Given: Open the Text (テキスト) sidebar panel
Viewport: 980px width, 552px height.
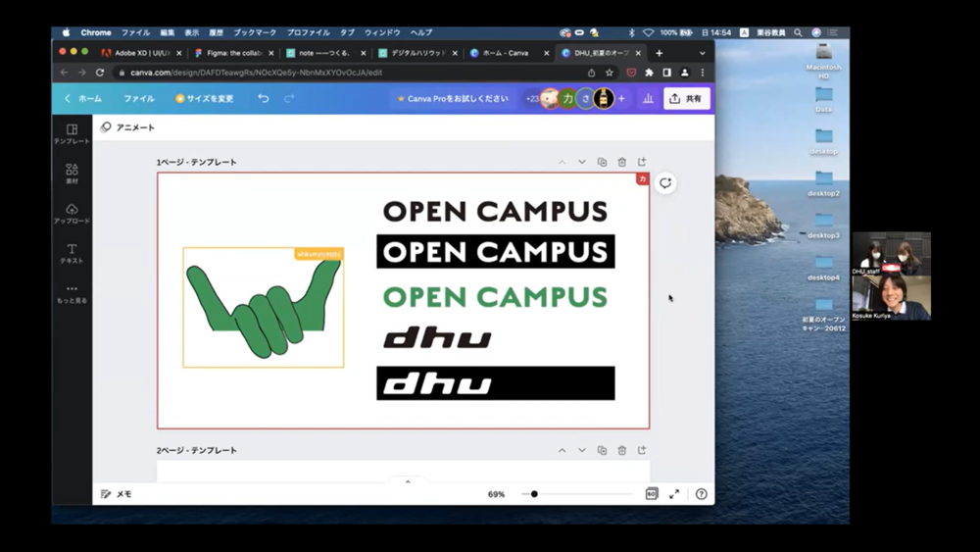Looking at the screenshot, I should (72, 253).
